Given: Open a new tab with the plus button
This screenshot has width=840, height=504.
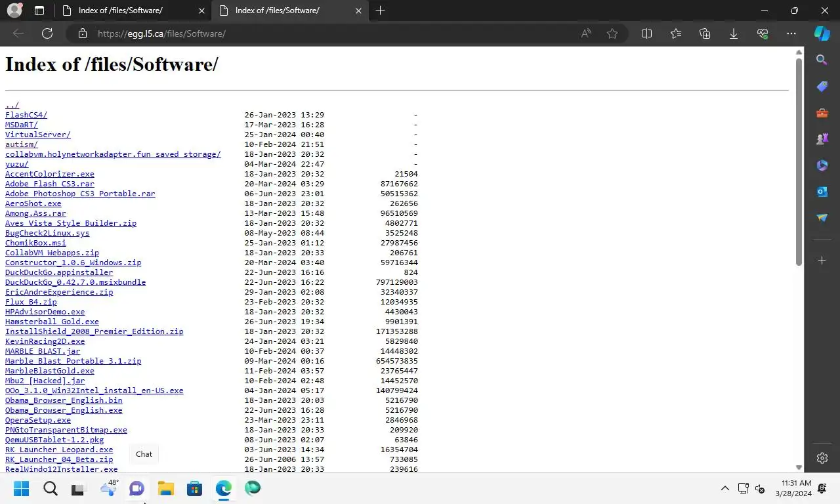Looking at the screenshot, I should [381, 10].
